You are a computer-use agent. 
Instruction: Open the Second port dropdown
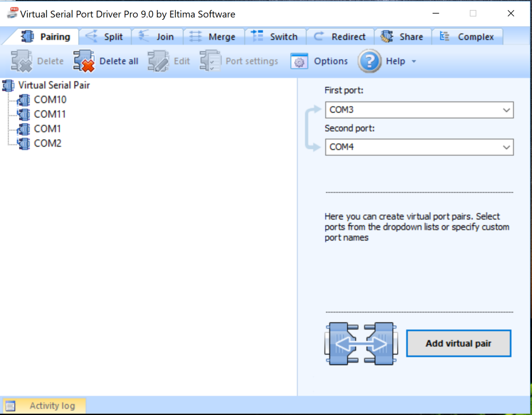(507, 147)
